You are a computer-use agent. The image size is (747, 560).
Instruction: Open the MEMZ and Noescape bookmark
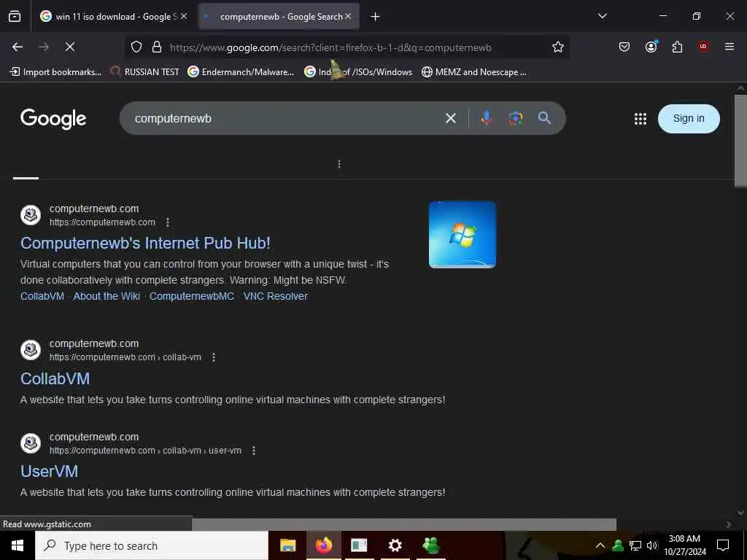(x=474, y=72)
